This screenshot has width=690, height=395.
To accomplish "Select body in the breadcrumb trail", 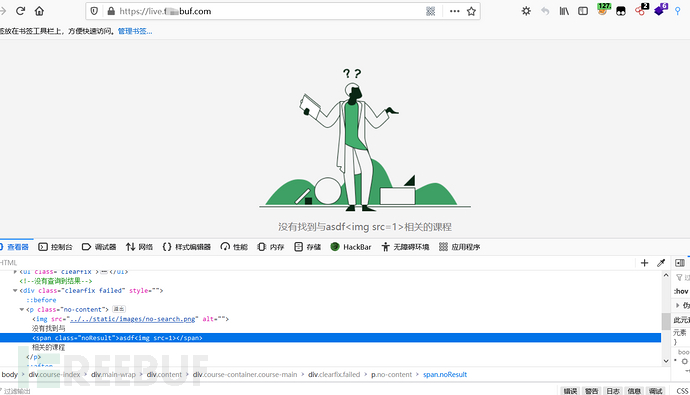I will [9, 375].
